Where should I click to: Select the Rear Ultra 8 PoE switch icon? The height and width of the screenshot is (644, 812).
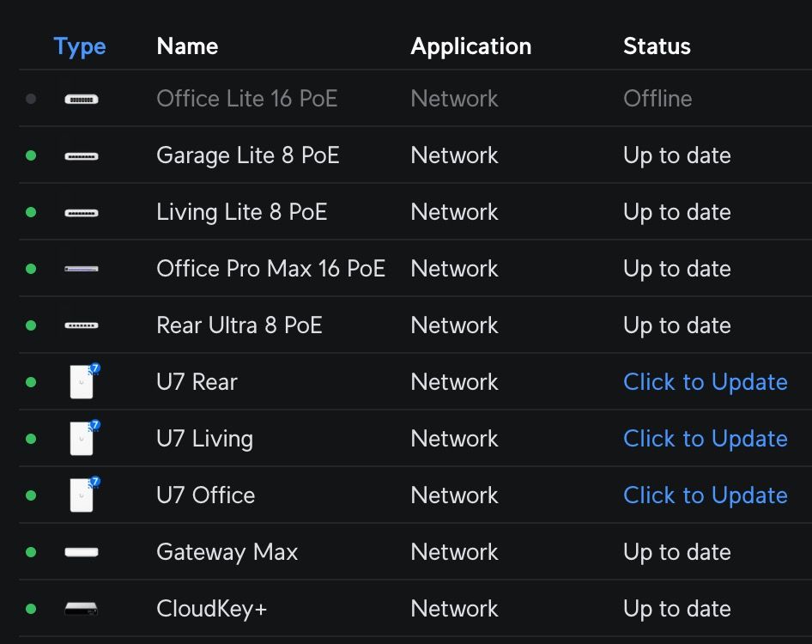click(x=82, y=325)
